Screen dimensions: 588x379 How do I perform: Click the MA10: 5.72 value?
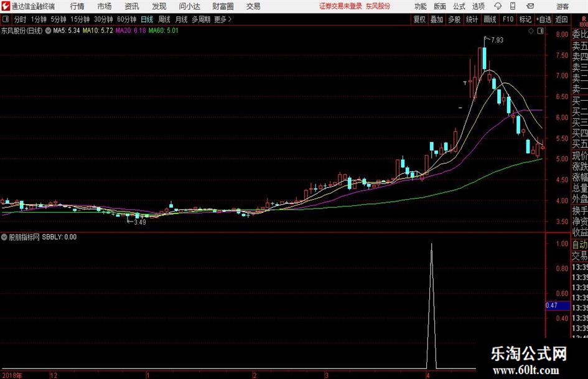(x=98, y=30)
